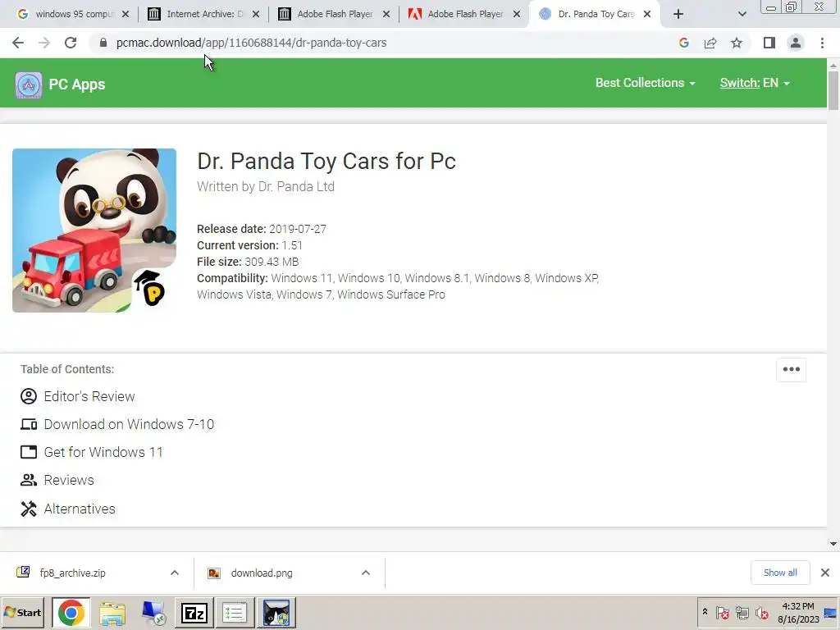Click the cat icon in taskbar
The height and width of the screenshot is (630, 840).
click(x=276, y=613)
